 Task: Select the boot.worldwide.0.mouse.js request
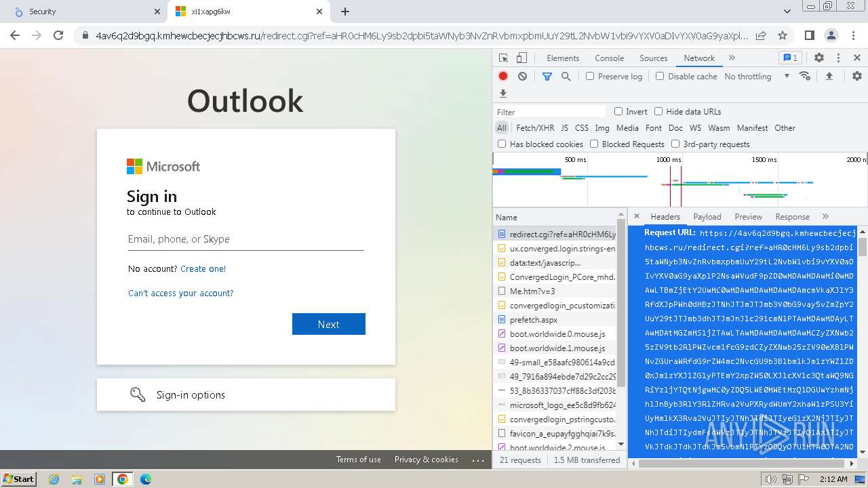coord(555,333)
